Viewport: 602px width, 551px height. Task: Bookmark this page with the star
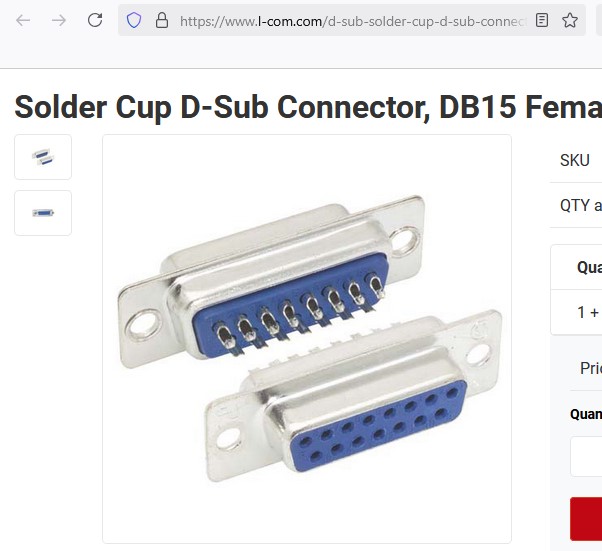570,20
